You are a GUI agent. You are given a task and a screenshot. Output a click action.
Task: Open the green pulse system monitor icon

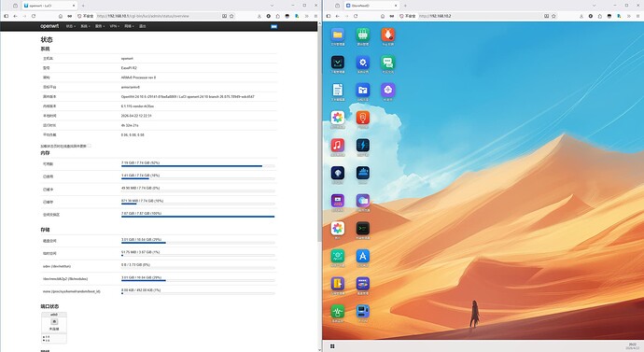338,311
